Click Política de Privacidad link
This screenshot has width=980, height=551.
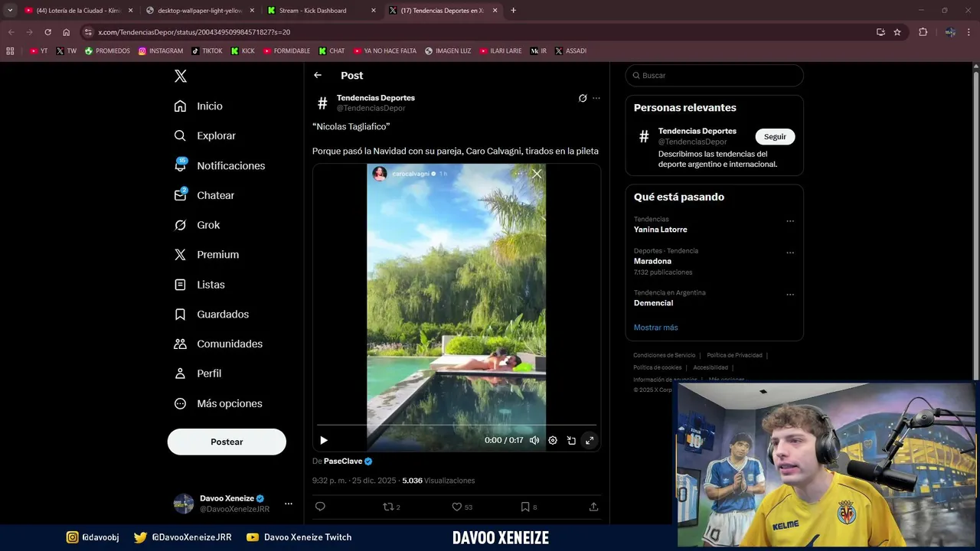tap(734, 355)
